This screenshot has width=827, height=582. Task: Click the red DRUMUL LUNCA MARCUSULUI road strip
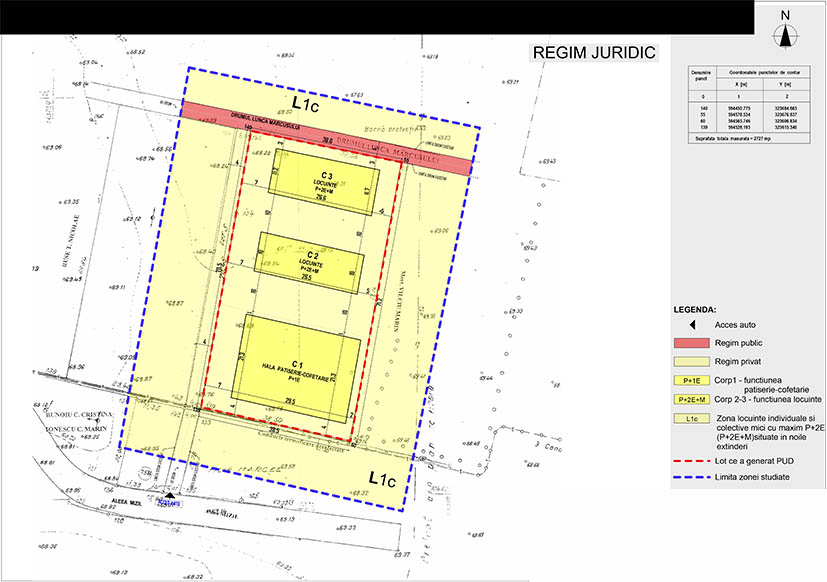(x=326, y=139)
